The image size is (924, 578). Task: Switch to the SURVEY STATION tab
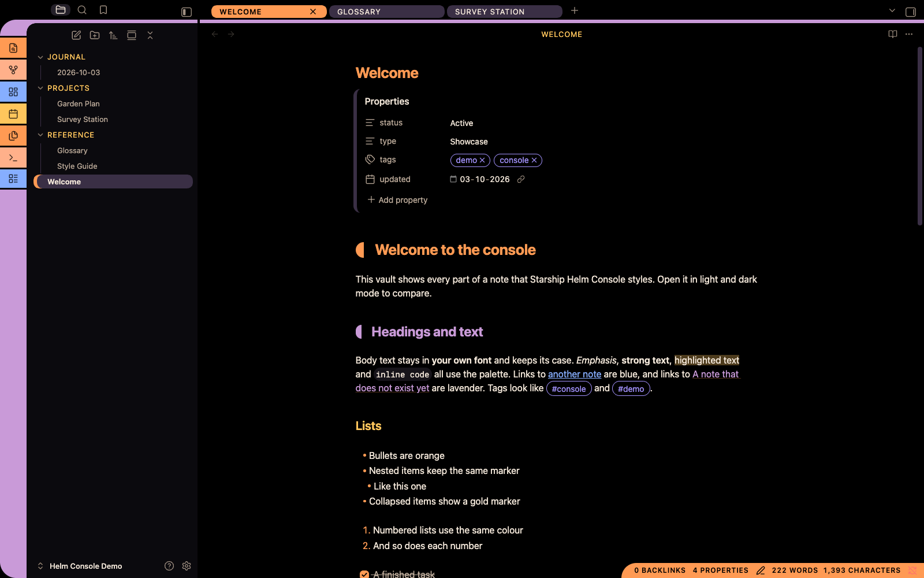[504, 12]
